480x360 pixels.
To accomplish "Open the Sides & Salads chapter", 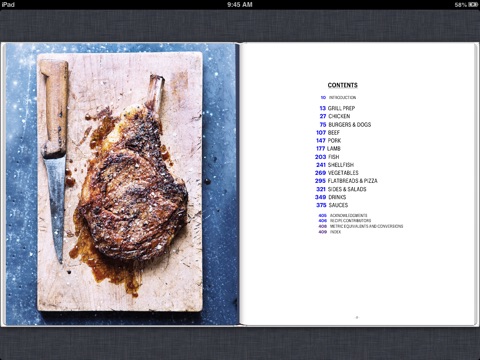I will click(341, 189).
